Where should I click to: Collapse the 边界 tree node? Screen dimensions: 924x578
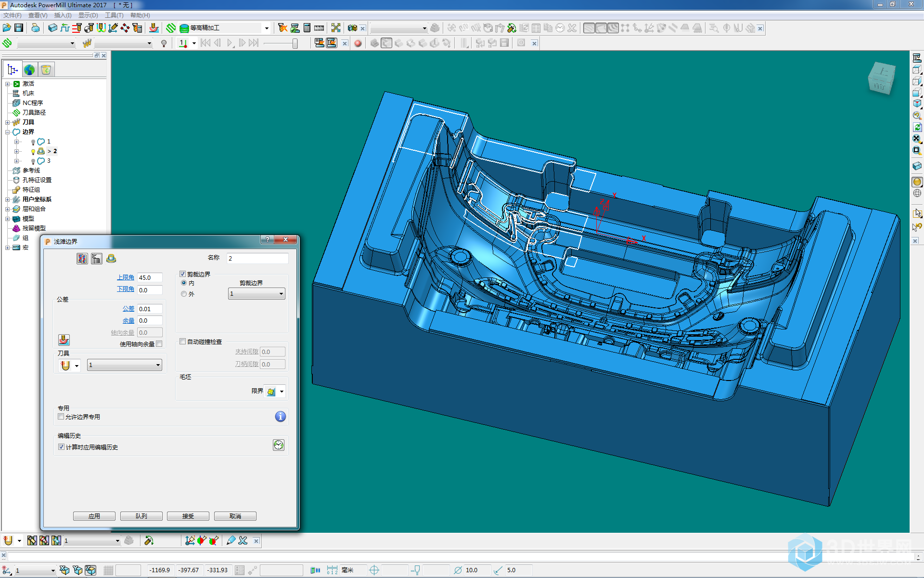coord(8,132)
